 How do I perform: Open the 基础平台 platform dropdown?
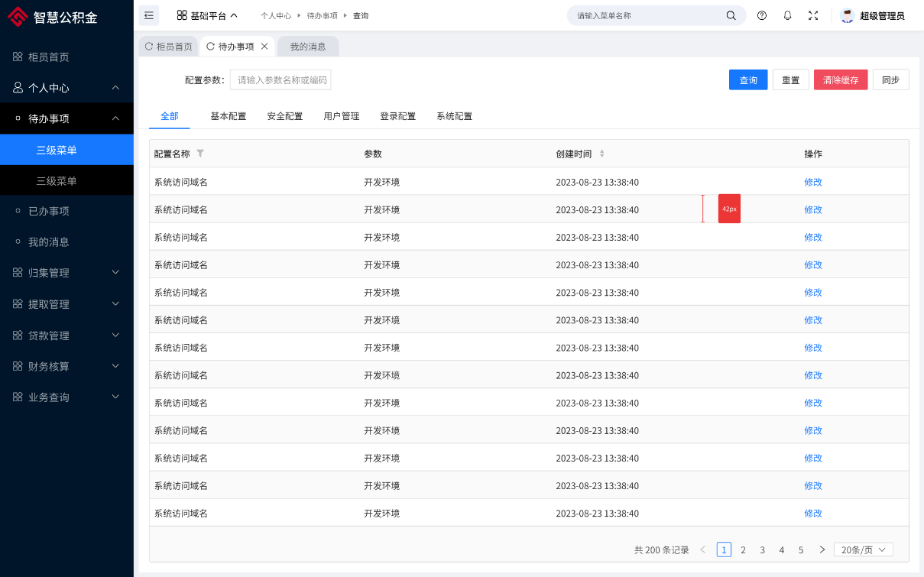pos(207,15)
